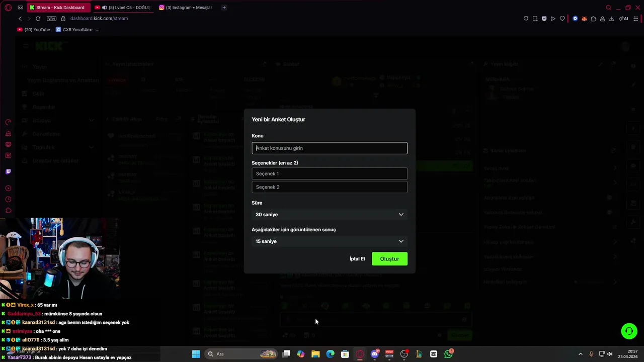644x362 pixels.
Task: Click the green support headset bubble
Action: coord(629,331)
